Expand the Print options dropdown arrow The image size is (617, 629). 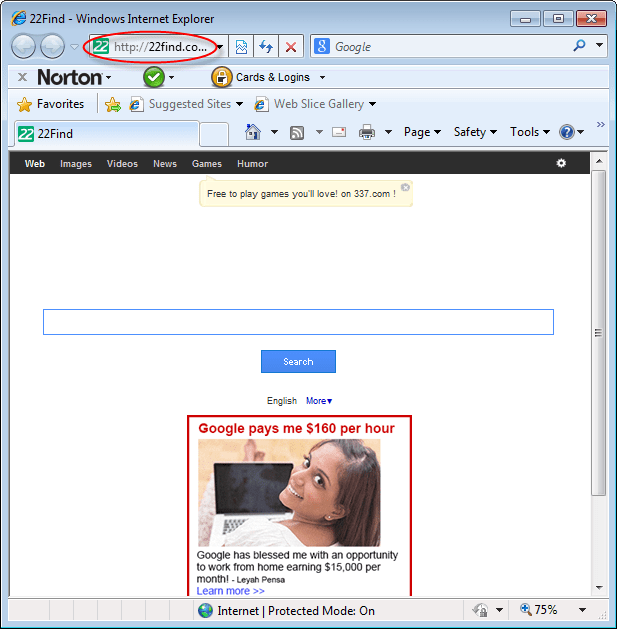(x=388, y=132)
